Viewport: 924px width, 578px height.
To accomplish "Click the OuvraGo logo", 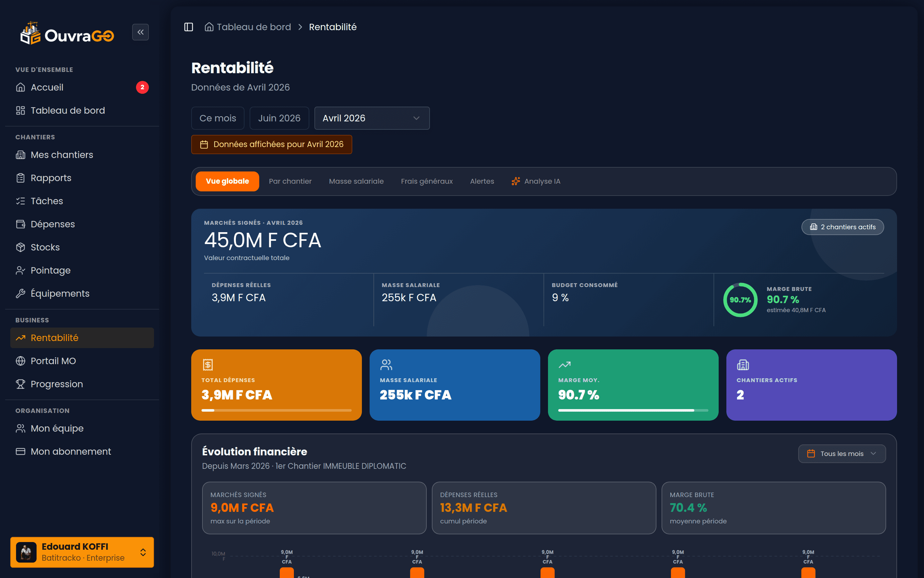I will pos(67,33).
